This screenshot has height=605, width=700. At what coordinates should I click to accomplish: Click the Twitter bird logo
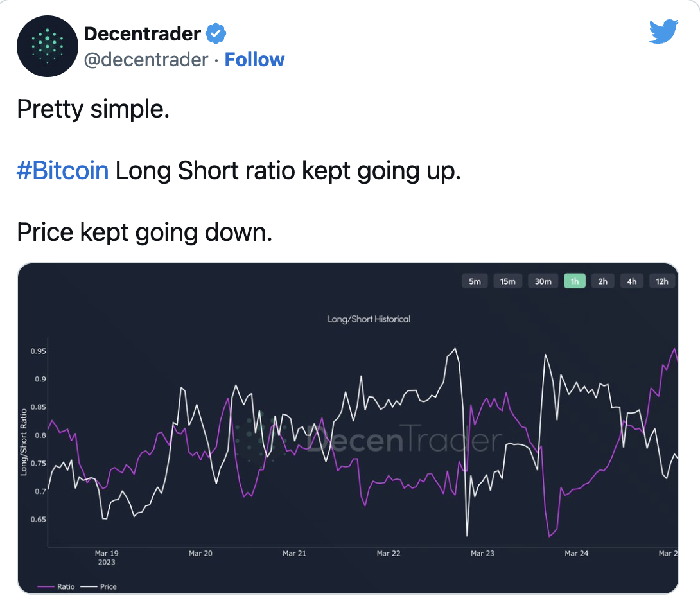click(x=663, y=32)
